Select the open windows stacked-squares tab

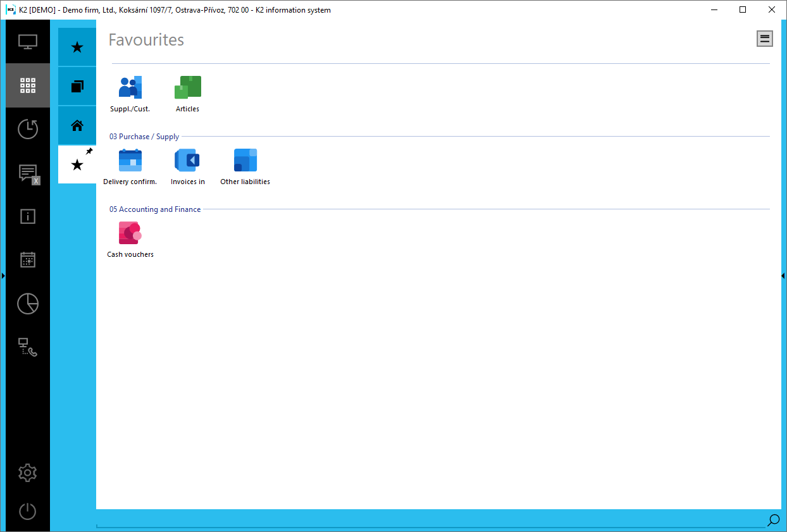click(x=77, y=86)
